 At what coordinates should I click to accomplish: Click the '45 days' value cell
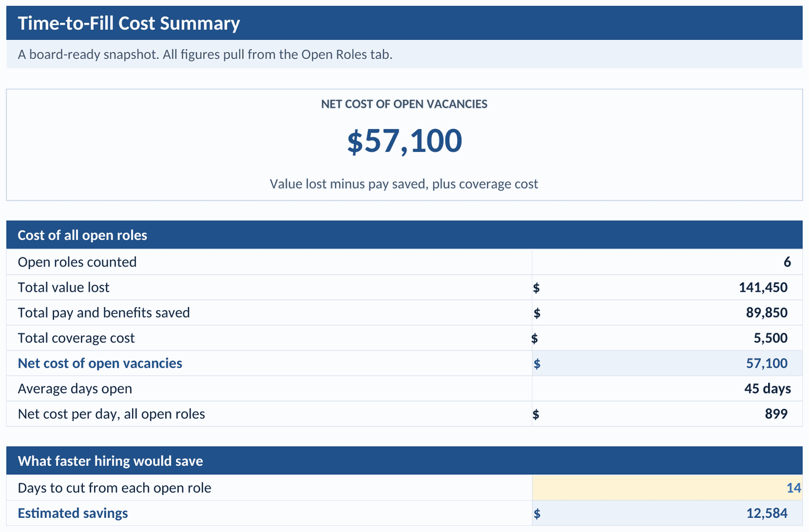(667, 388)
